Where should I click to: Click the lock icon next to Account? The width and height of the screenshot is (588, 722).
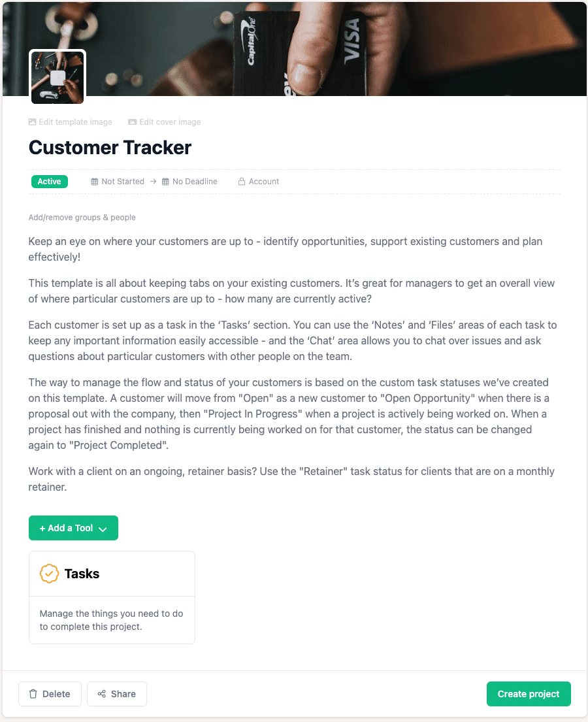[241, 181]
